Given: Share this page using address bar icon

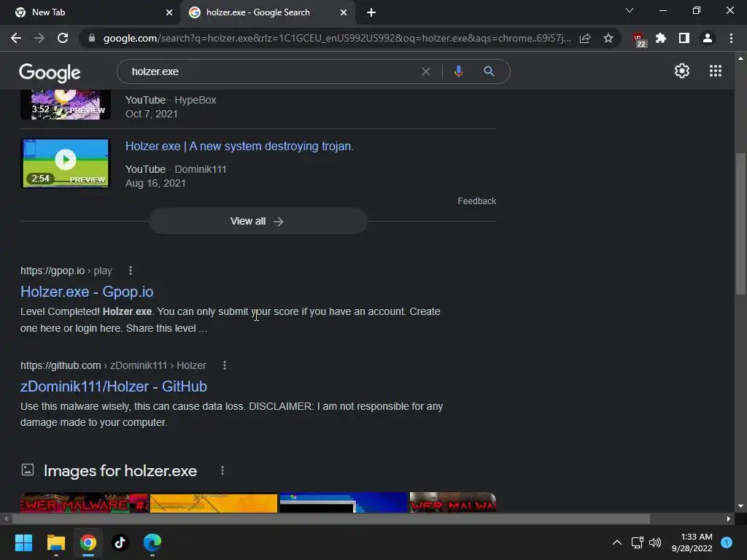Looking at the screenshot, I should click(x=585, y=38).
